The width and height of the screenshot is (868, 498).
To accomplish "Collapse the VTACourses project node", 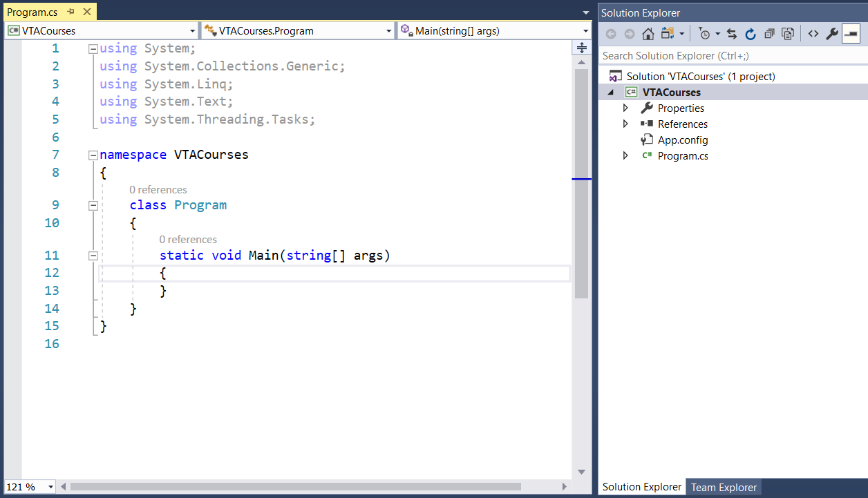I will (x=610, y=93).
